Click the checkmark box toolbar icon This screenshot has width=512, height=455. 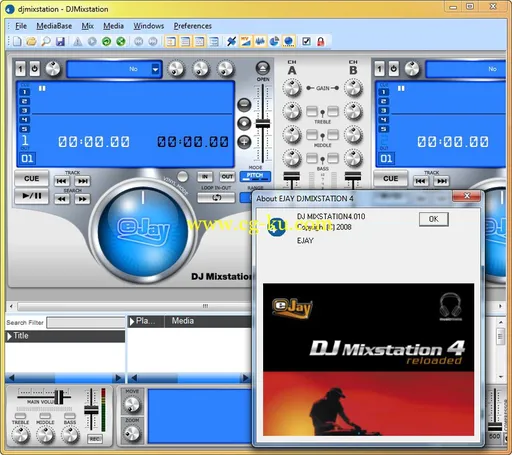(x=306, y=41)
